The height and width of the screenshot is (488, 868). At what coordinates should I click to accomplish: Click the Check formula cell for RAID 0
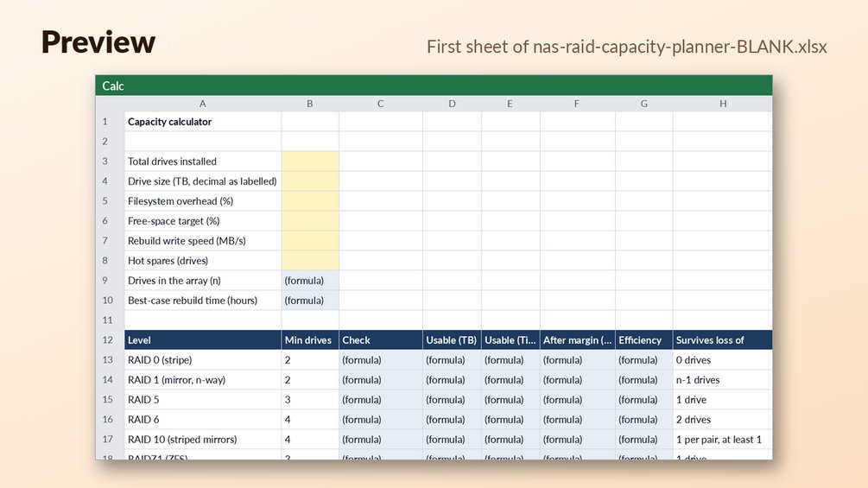click(x=381, y=360)
